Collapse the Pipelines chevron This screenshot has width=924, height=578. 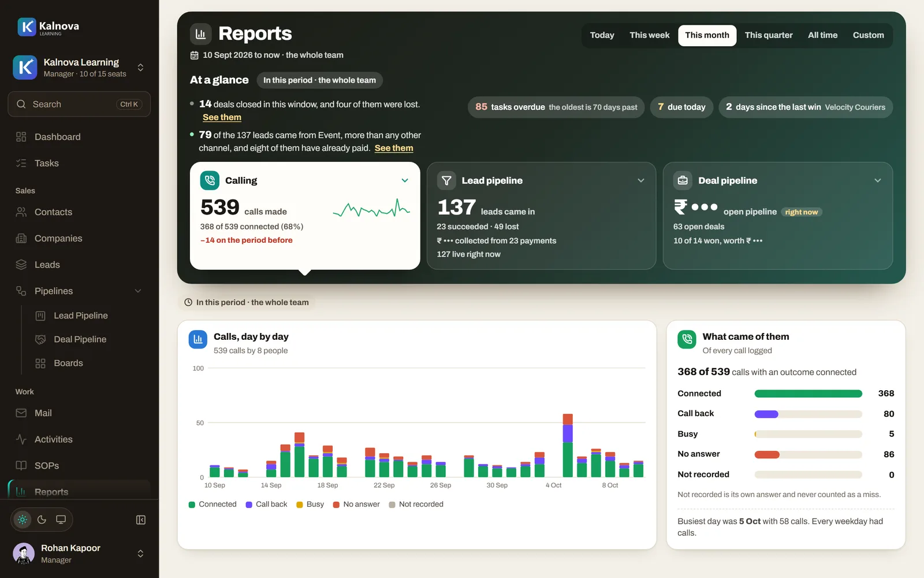click(138, 291)
